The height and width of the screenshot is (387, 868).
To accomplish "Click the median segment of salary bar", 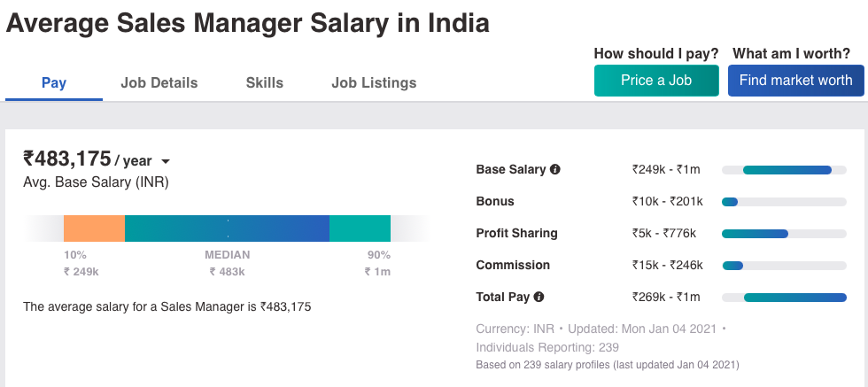I will pyautogui.click(x=227, y=228).
